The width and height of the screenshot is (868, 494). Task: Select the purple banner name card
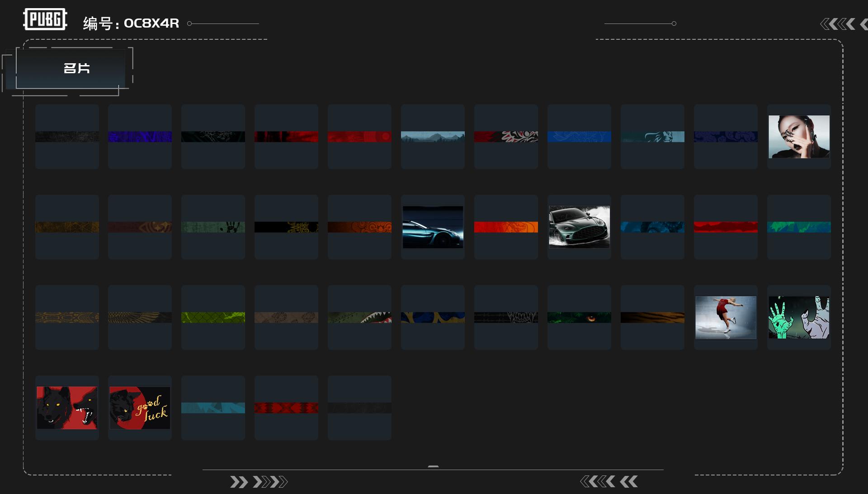(x=140, y=136)
